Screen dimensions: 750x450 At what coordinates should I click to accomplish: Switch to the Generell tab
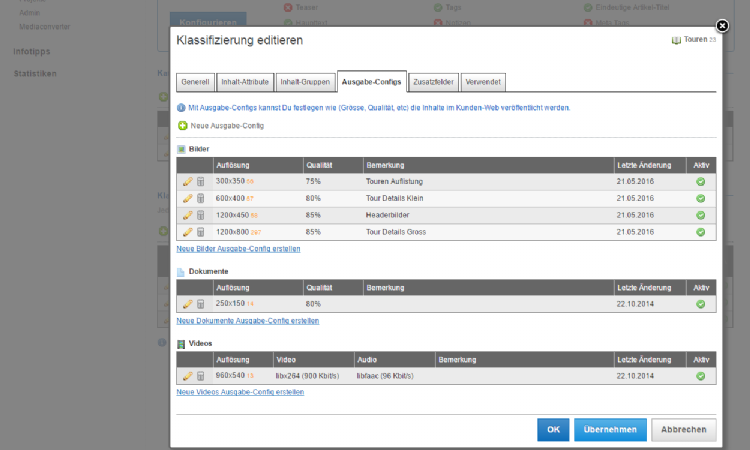pos(194,81)
